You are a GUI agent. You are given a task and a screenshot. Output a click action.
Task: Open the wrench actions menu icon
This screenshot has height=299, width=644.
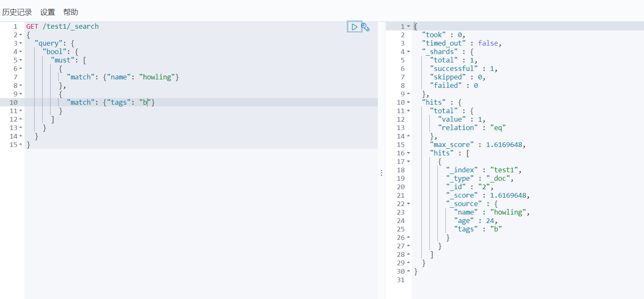[366, 27]
